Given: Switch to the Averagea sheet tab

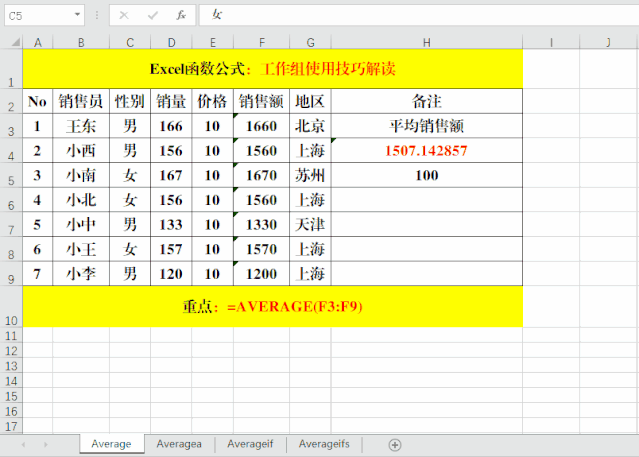Looking at the screenshot, I should (x=179, y=444).
